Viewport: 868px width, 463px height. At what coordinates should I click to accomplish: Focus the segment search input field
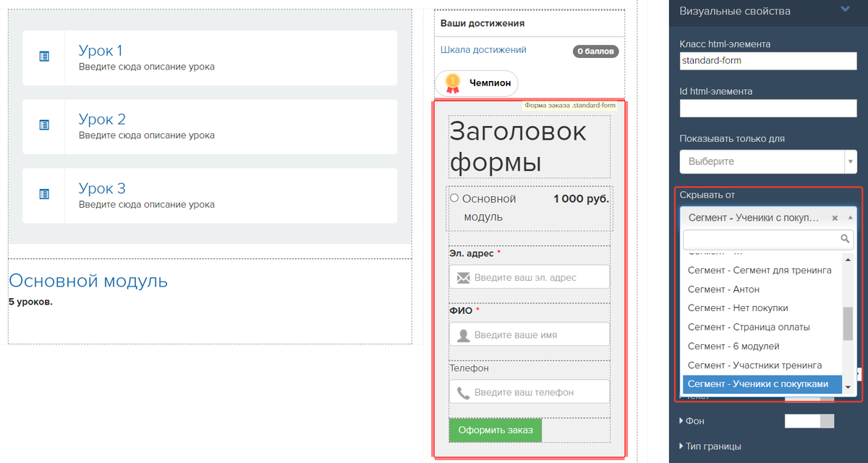click(x=768, y=239)
